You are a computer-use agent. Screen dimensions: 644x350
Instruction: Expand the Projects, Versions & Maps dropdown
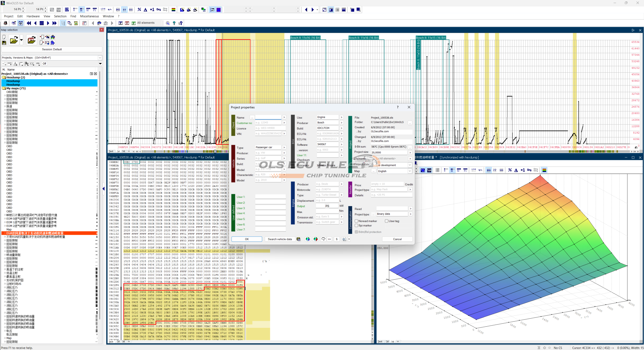click(100, 58)
